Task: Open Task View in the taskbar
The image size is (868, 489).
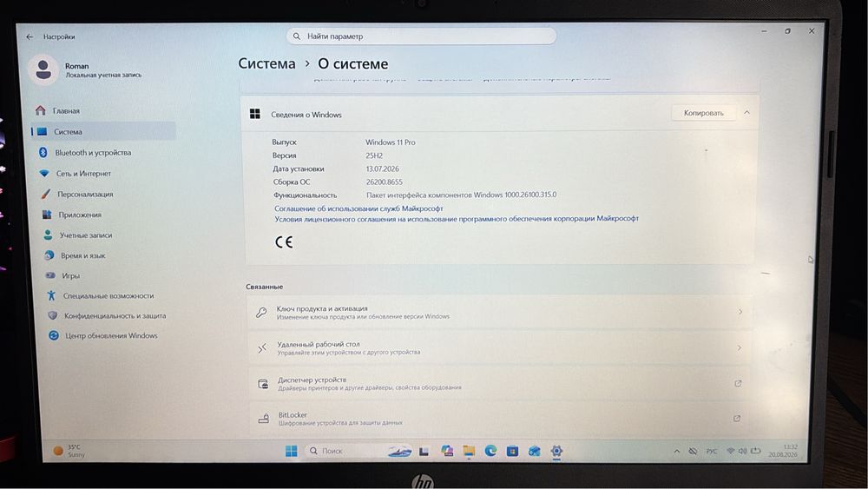Action: point(424,452)
